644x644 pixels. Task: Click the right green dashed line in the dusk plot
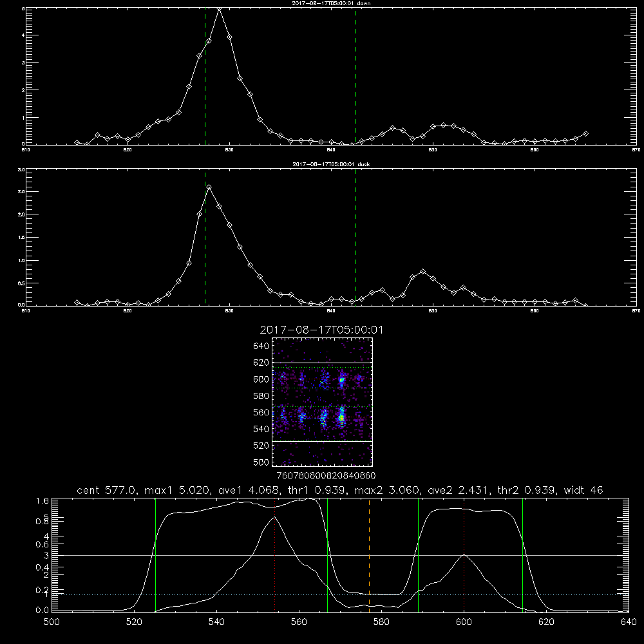coord(355,238)
